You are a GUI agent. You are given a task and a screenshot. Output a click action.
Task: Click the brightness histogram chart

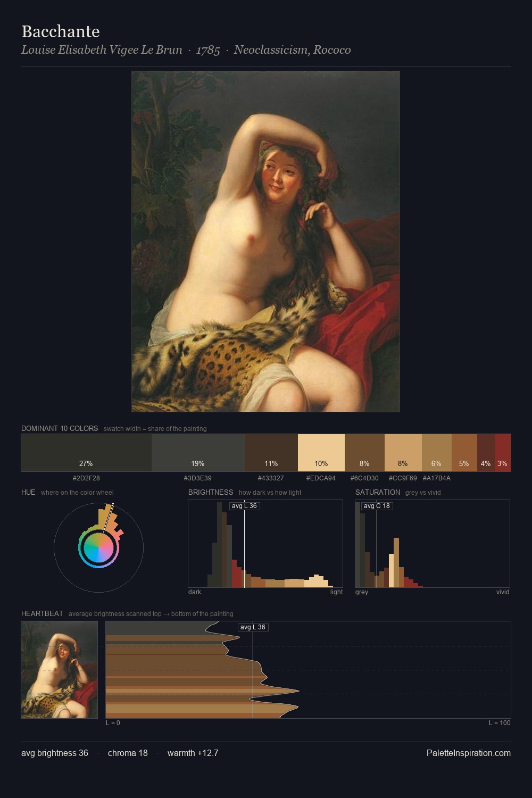(x=265, y=544)
